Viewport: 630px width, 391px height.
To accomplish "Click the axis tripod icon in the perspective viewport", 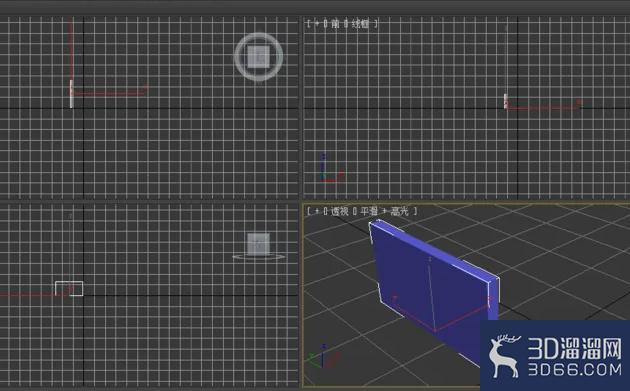I will click(323, 356).
